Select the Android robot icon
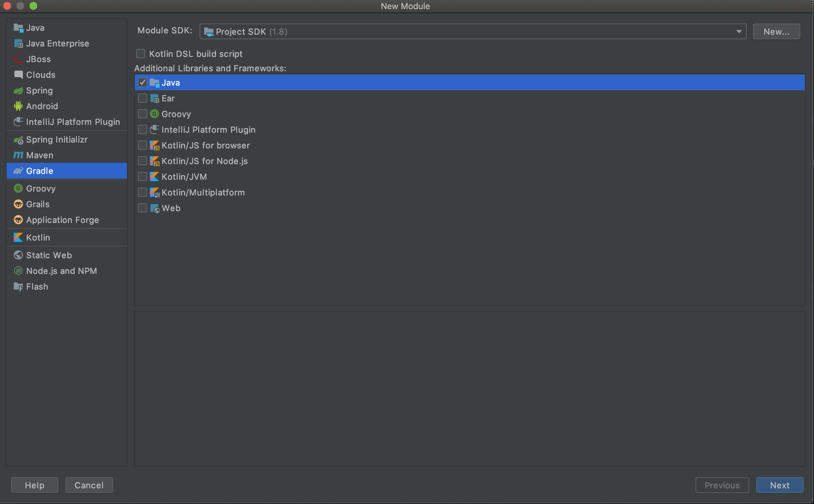Screen dimensions: 814x504 pyautogui.click(x=18, y=106)
